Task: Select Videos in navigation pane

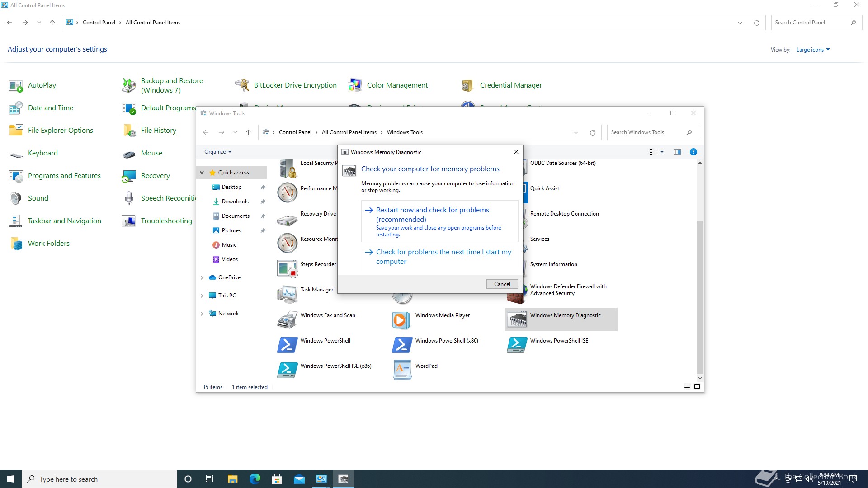Action: (x=230, y=259)
